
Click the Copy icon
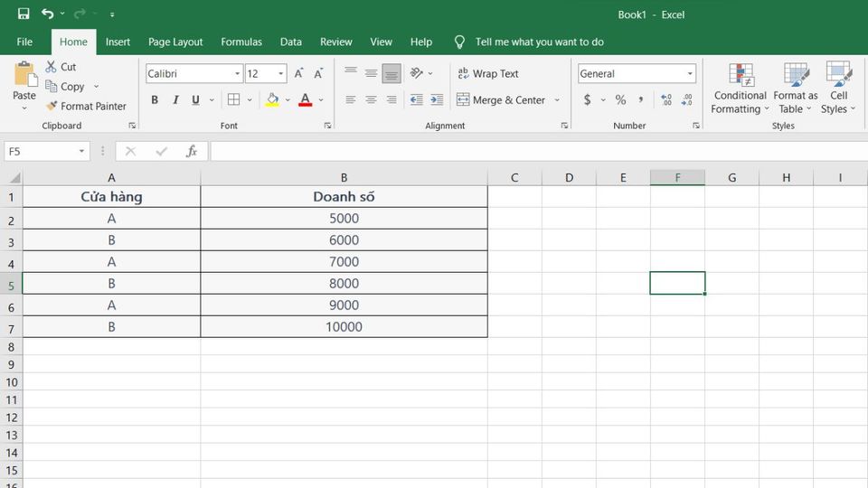coord(51,87)
